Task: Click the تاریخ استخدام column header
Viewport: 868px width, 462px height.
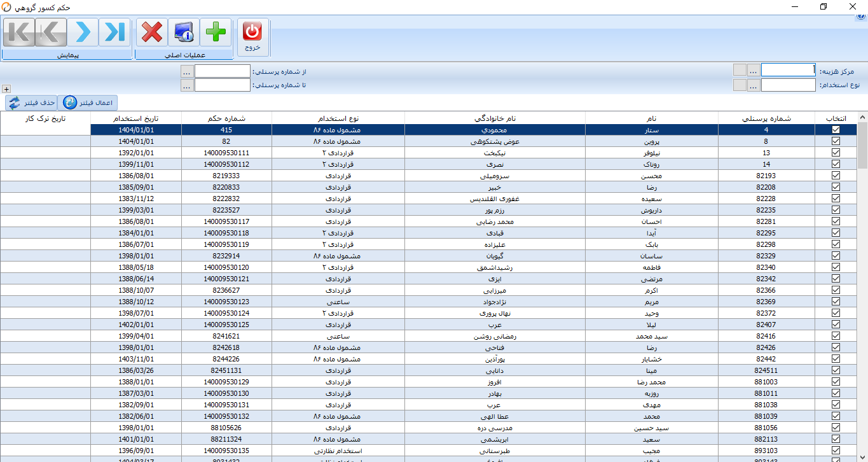Action: 136,118
